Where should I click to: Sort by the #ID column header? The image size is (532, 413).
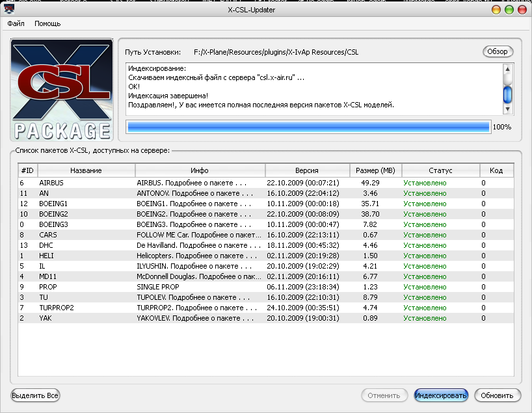pos(27,170)
